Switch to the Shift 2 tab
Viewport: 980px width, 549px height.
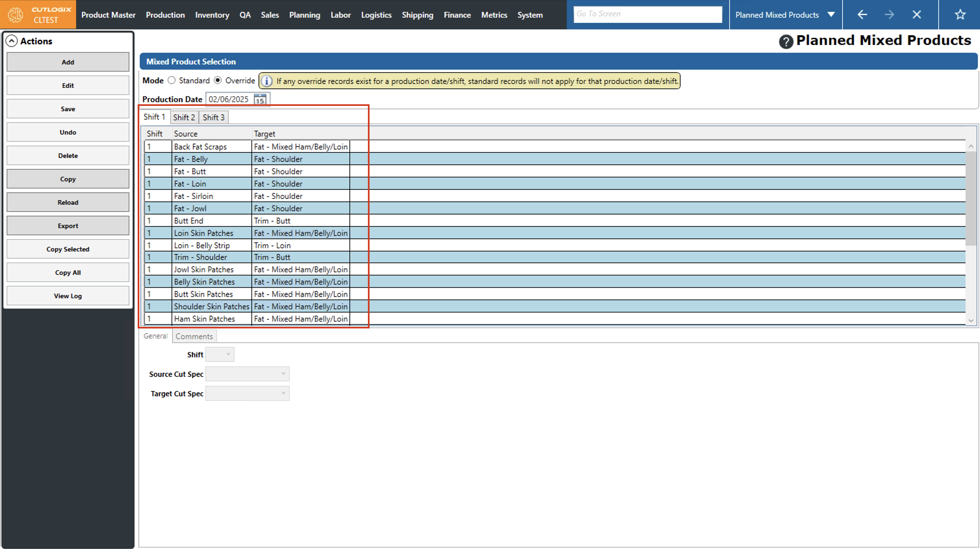click(x=184, y=117)
